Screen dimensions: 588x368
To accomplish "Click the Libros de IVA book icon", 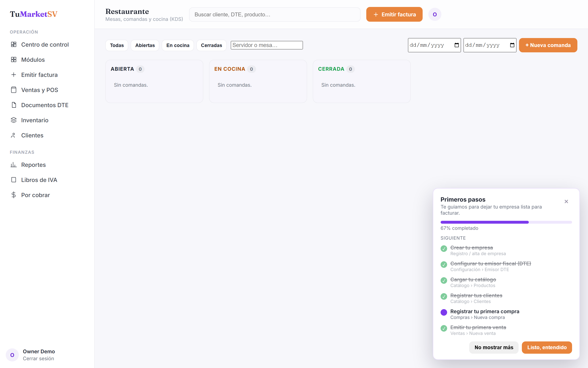I will [14, 180].
